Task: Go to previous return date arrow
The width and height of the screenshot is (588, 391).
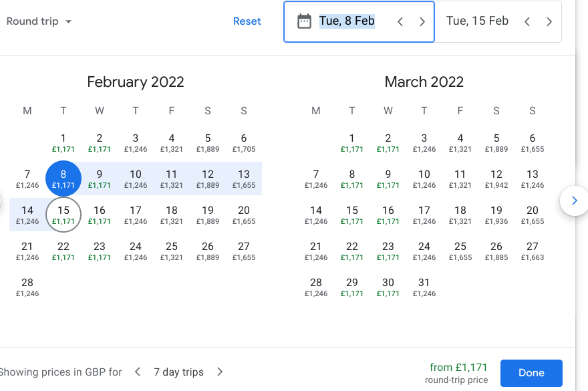Action: [x=527, y=21]
